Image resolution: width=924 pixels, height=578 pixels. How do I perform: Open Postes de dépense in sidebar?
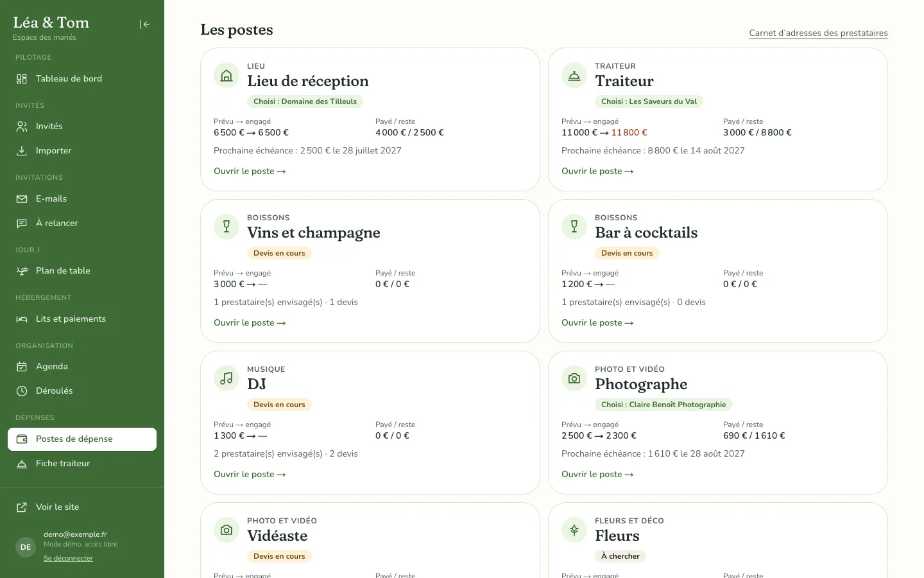point(82,439)
